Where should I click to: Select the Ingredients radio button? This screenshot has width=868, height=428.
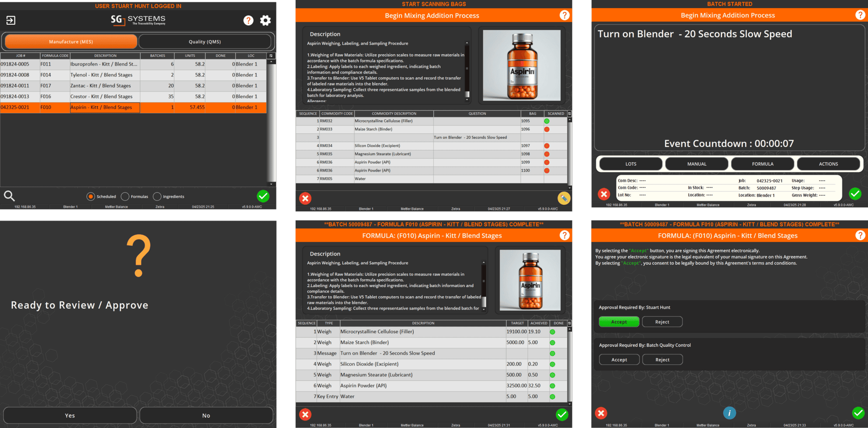[x=157, y=197]
